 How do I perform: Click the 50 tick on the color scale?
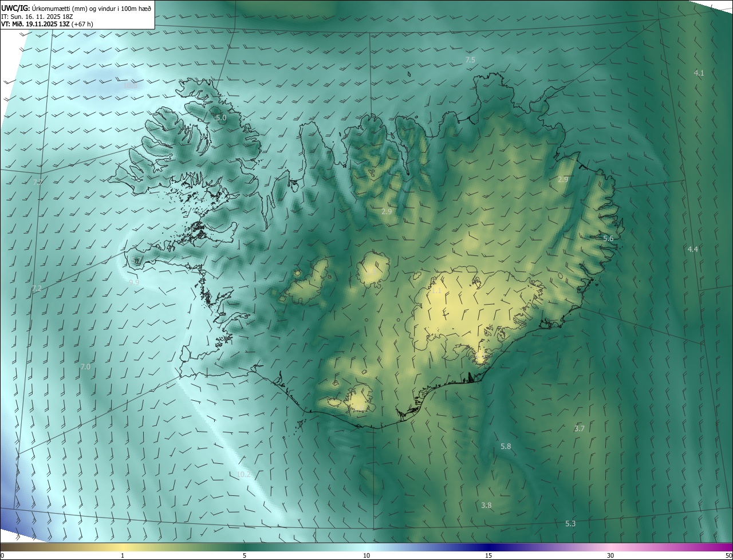(x=728, y=555)
